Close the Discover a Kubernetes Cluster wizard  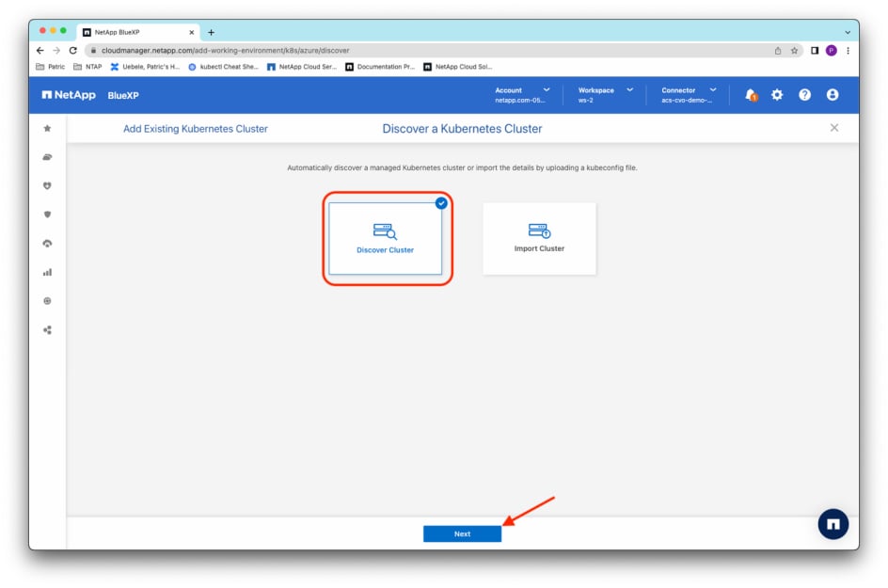pyautogui.click(x=833, y=128)
